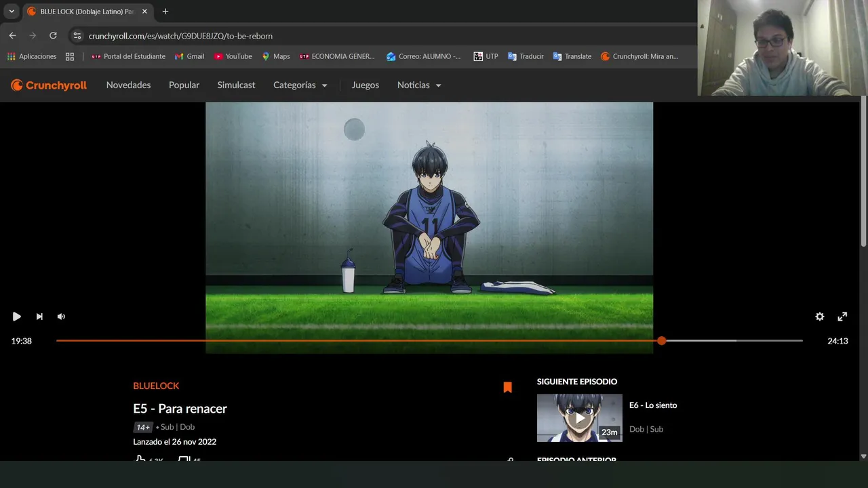
Task: Open the Simulcast page
Action: pyautogui.click(x=236, y=85)
